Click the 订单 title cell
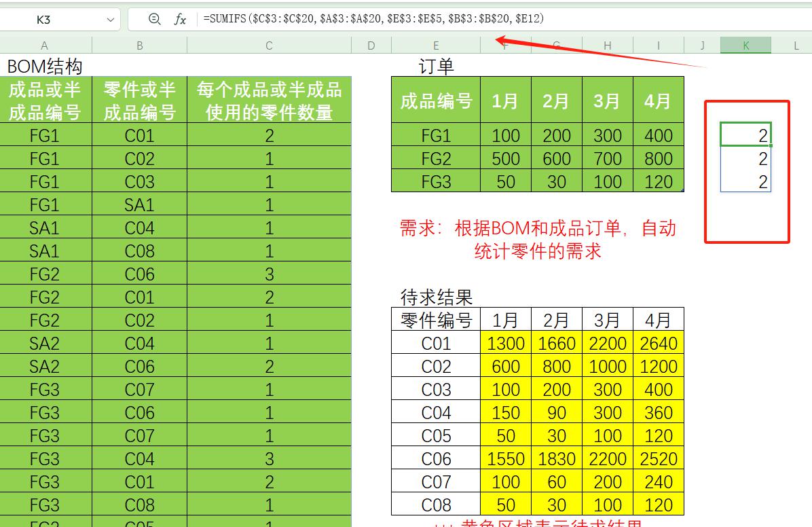The width and height of the screenshot is (812, 527). point(436,66)
